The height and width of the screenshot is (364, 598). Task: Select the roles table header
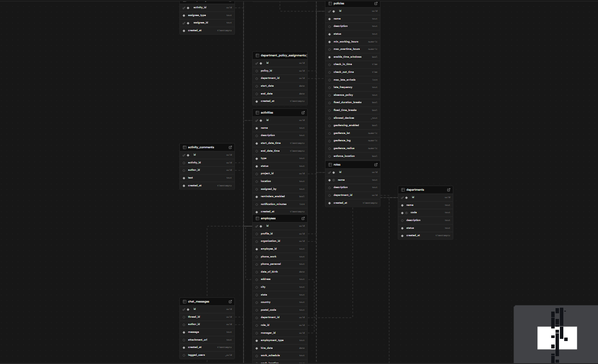click(353, 165)
